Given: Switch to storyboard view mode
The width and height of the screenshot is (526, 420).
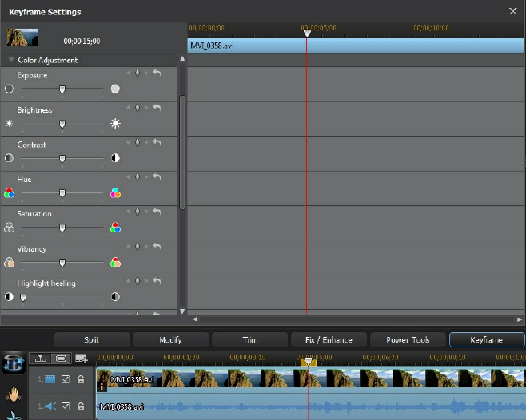Looking at the screenshot, I should [61, 359].
